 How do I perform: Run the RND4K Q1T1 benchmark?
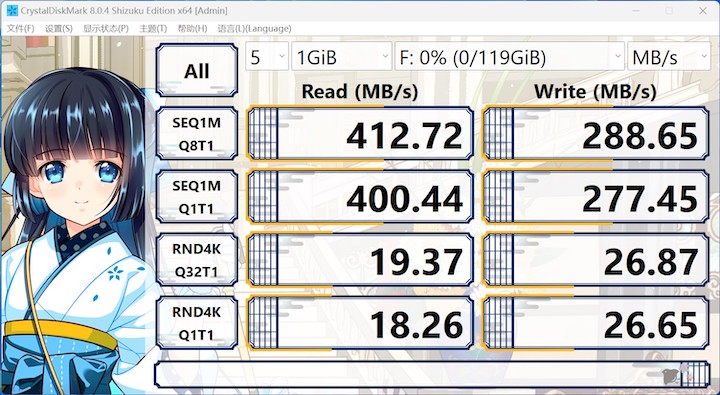click(197, 323)
